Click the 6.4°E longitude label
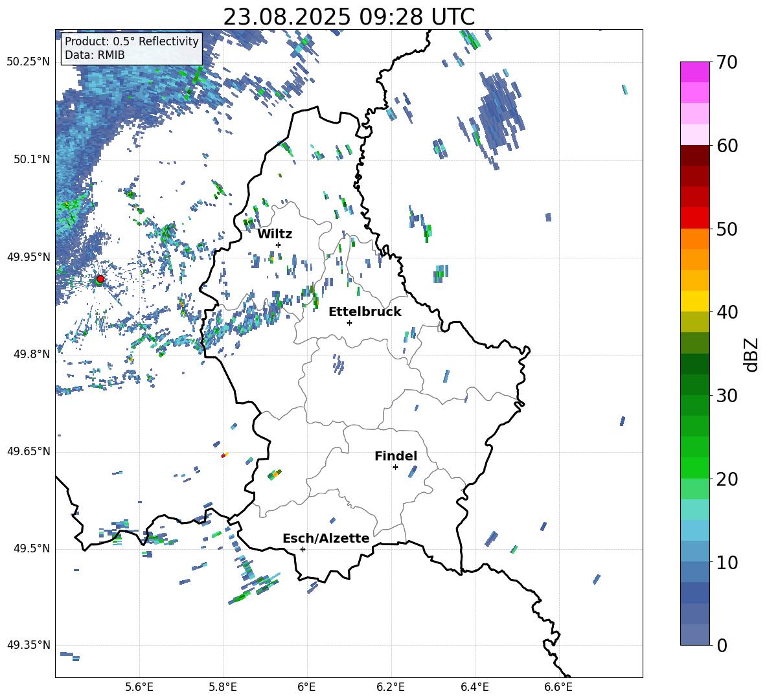The width and height of the screenshot is (767, 700). (474, 687)
